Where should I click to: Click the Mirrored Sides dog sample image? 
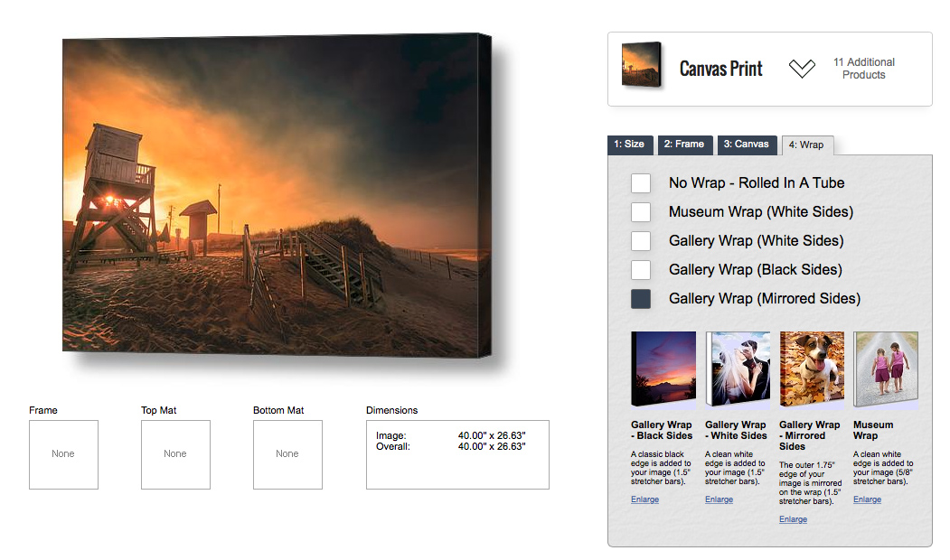tap(812, 369)
